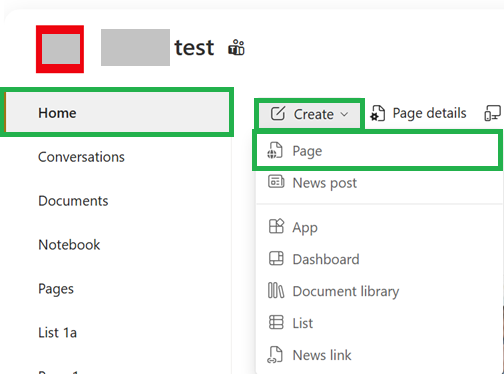
Task: Click the Page globe-document icon
Action: click(x=275, y=150)
